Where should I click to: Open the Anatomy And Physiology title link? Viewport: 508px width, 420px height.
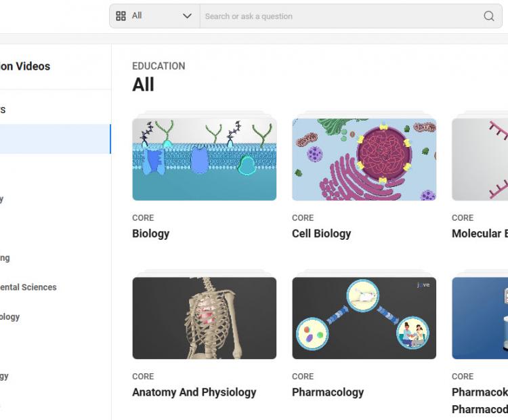194,392
